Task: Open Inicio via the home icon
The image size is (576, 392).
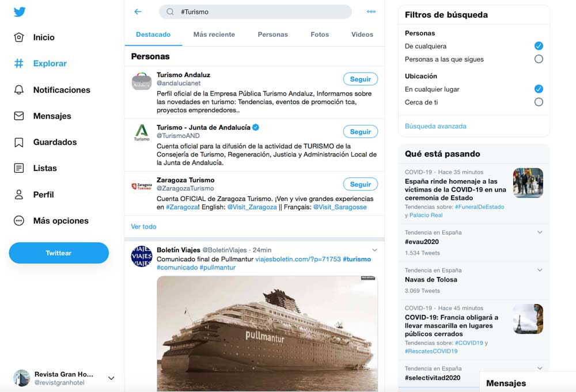Action: 19,37
